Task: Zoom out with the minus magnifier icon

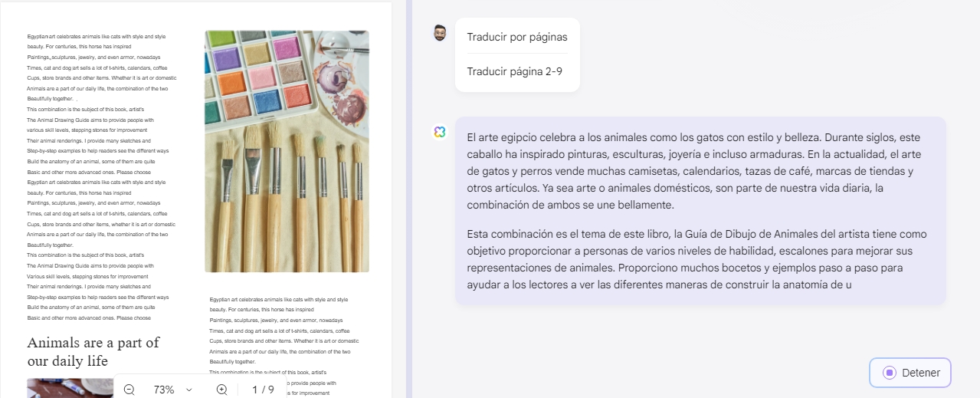Action: pos(129,390)
